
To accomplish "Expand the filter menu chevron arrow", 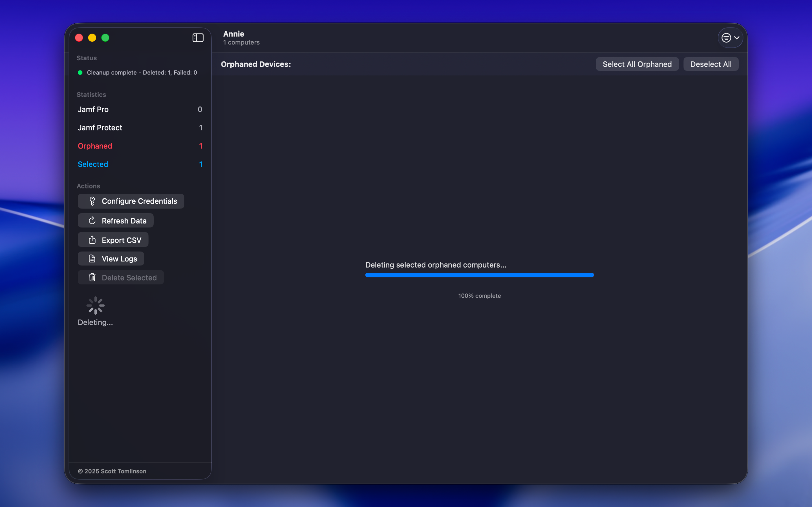I will point(737,38).
